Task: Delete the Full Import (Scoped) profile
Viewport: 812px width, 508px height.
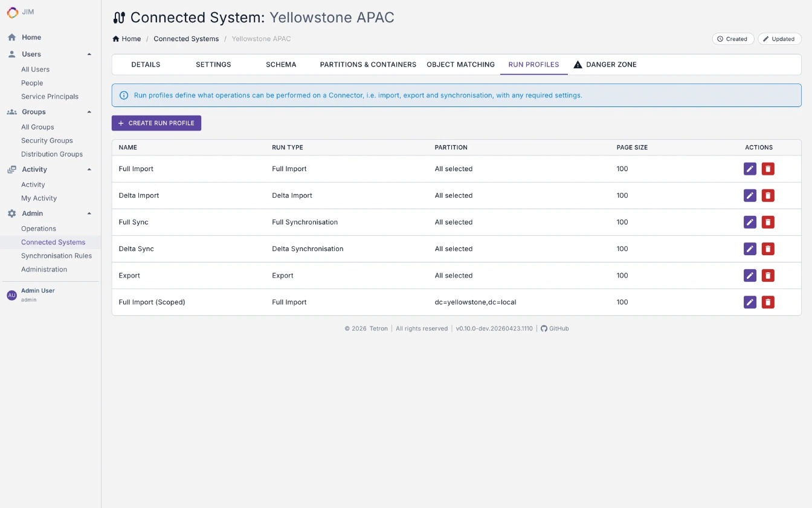Action: coord(768,302)
